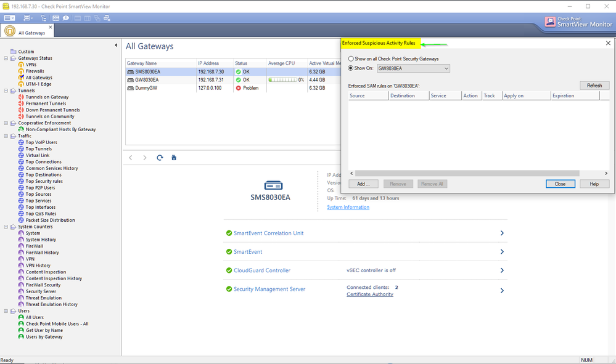Viewport: 616px width, 364px height.
Task: Collapse the Traffic tree node
Action: (x=6, y=135)
